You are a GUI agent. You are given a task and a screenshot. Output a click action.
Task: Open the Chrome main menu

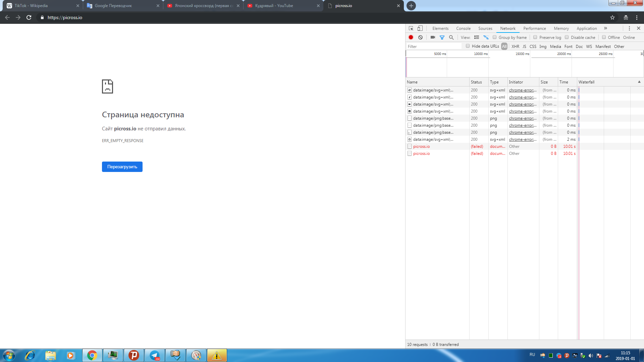(x=637, y=17)
